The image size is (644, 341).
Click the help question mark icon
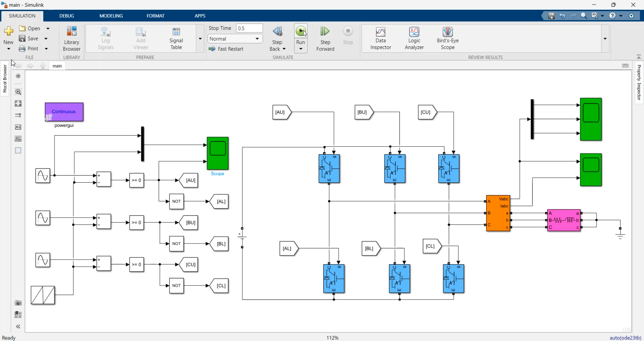coord(612,16)
